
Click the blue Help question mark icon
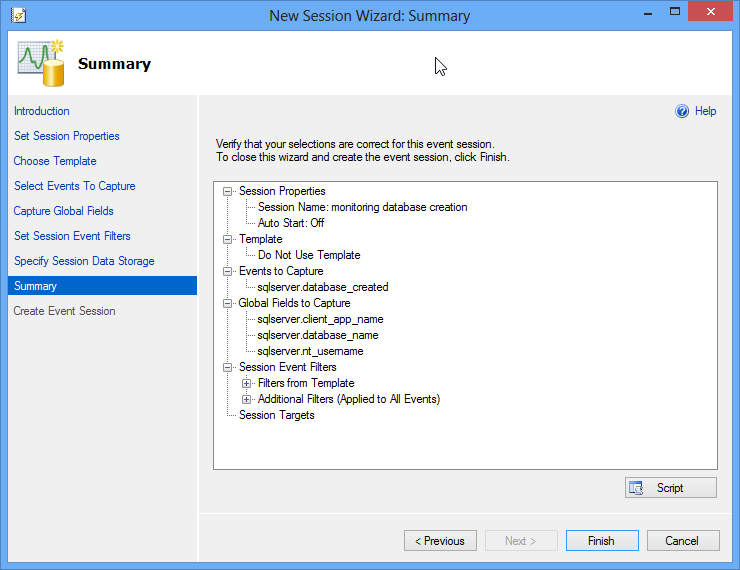pos(682,111)
